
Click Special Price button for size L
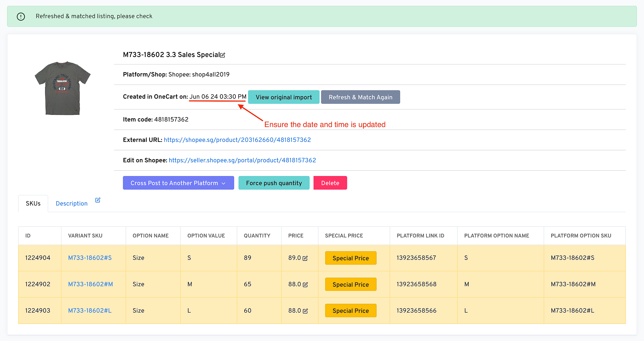click(350, 311)
